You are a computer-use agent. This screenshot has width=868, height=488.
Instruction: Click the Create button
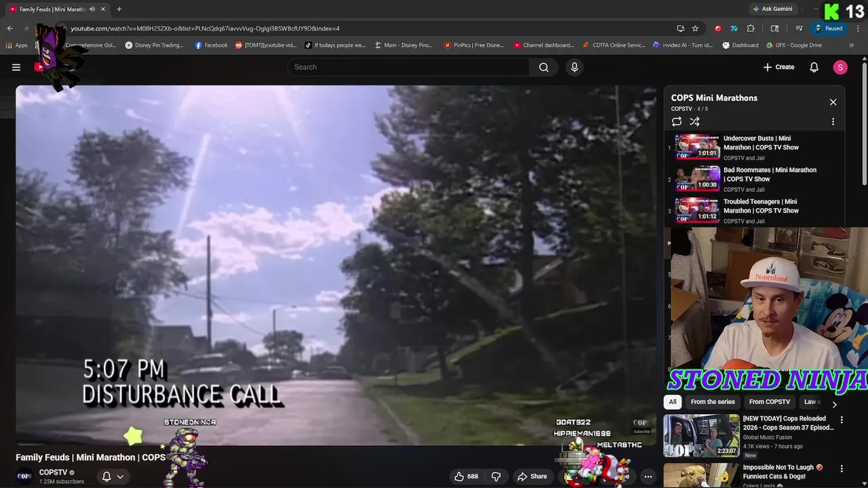coord(778,67)
